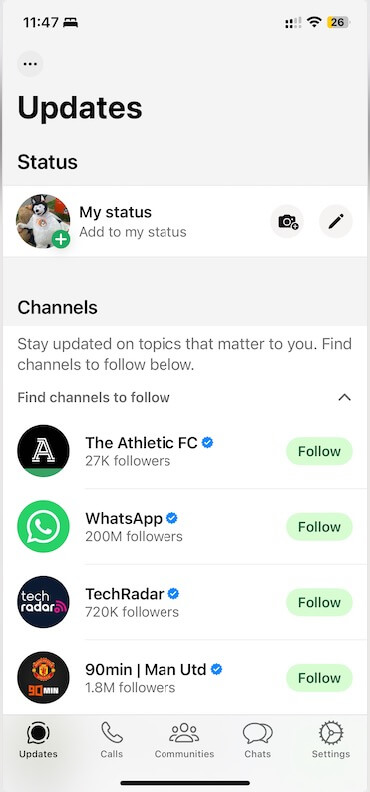Follow the 90min Man Utd channel
Screen dimensions: 370x792
320,678
